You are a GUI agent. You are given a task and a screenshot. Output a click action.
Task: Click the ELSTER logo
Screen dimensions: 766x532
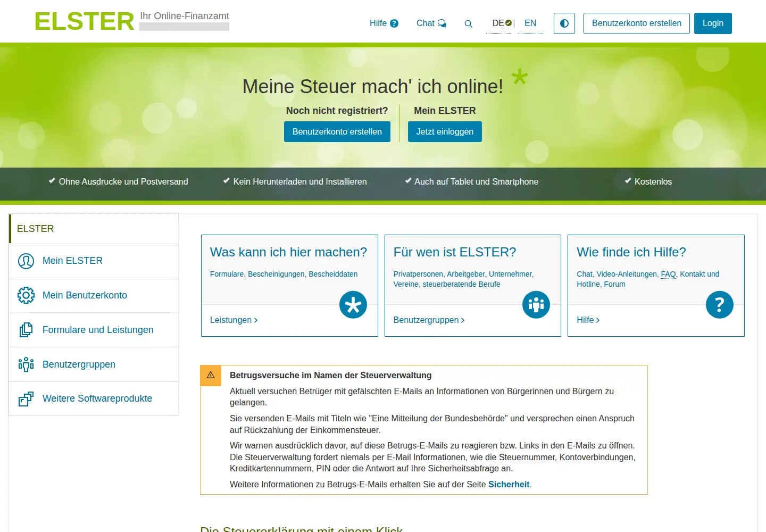pyautogui.click(x=85, y=21)
